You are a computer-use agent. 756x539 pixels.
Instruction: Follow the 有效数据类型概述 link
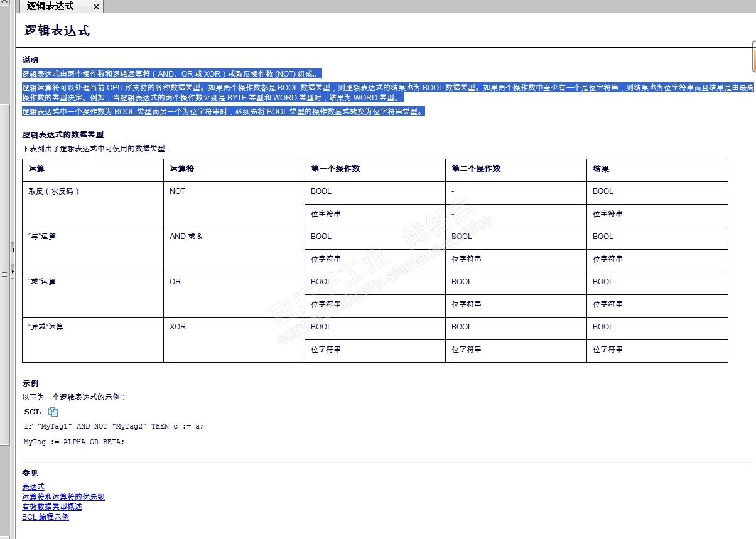point(52,507)
